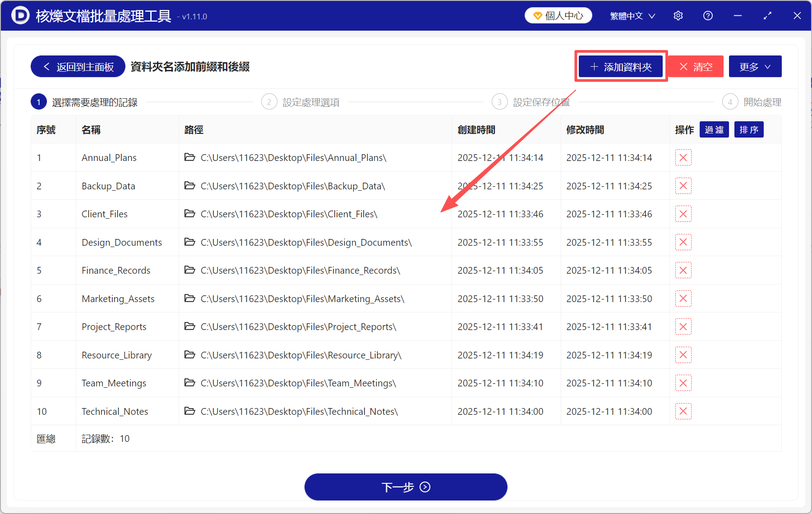812x514 pixels.
Task: Open the 更多 dropdown menu
Action: (x=755, y=66)
